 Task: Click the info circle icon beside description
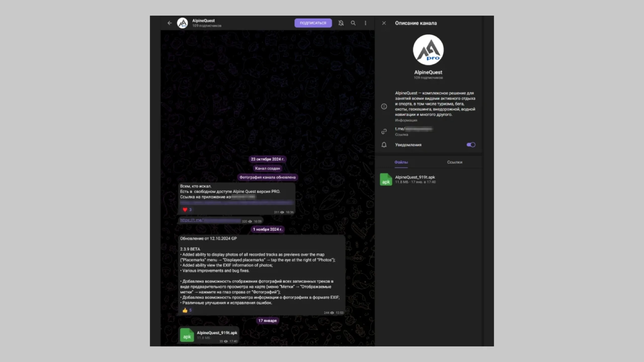click(x=384, y=106)
